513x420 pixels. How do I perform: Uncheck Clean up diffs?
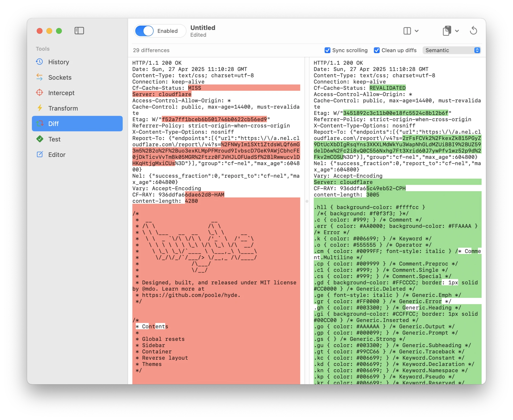(377, 50)
